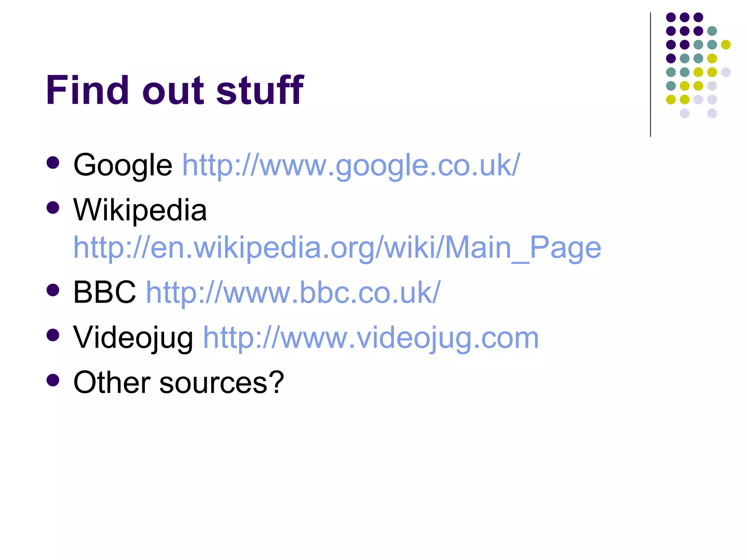Click the top-left purple dot in decoration

coord(671,17)
